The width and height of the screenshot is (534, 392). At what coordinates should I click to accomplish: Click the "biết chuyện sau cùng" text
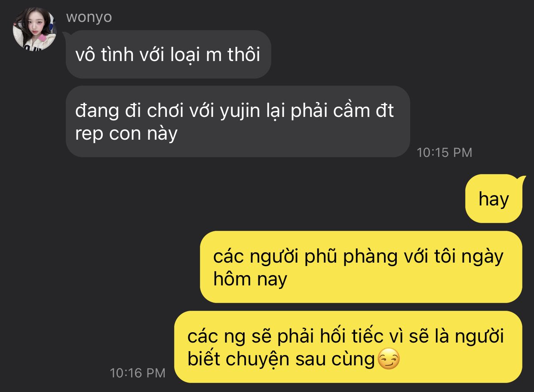coord(281,359)
